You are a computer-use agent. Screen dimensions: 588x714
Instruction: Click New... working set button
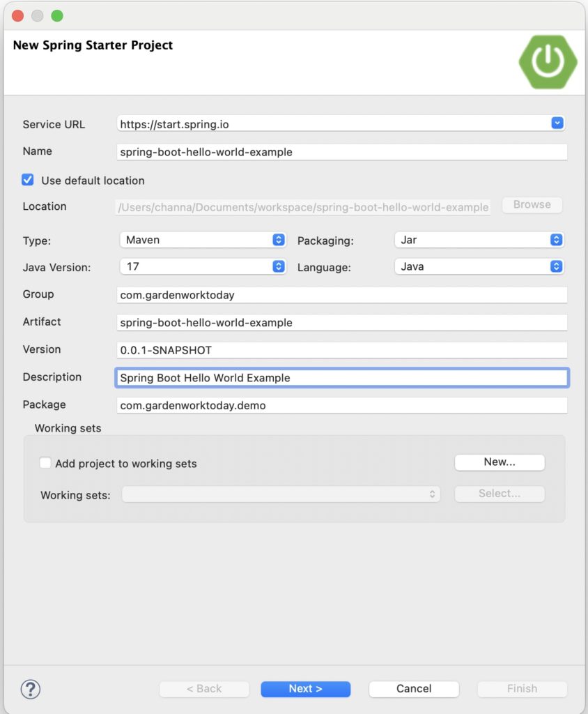[x=499, y=462]
